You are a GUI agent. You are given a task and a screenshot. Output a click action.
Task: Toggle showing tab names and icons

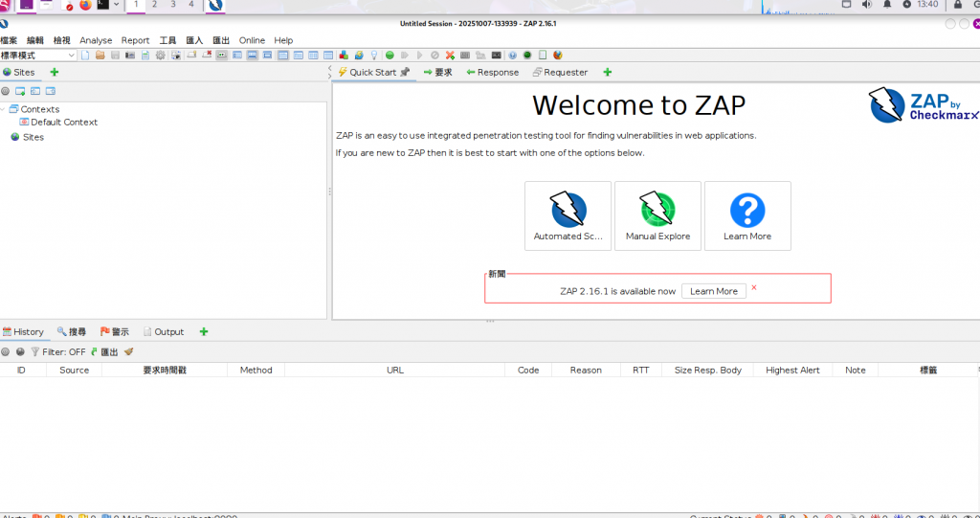[x=222, y=55]
